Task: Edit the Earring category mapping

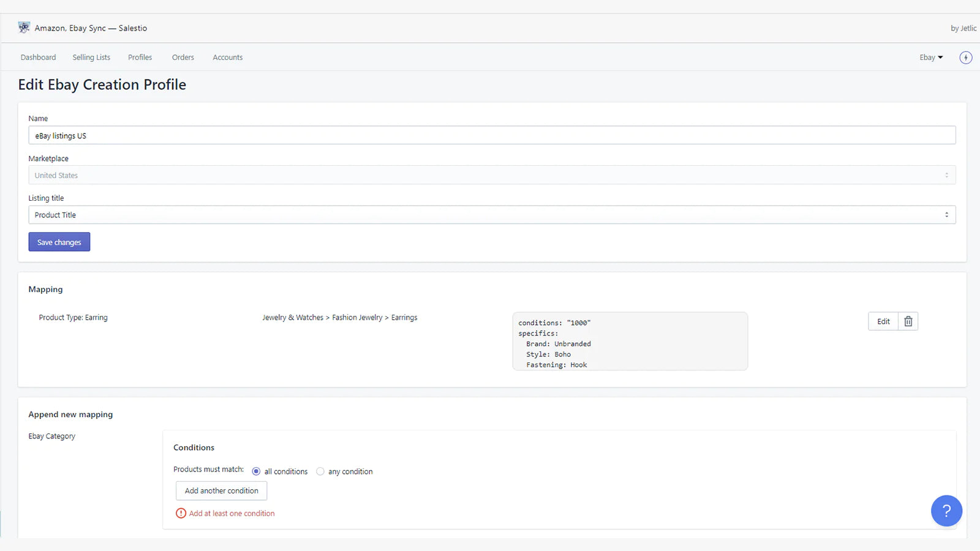Action: pos(883,321)
